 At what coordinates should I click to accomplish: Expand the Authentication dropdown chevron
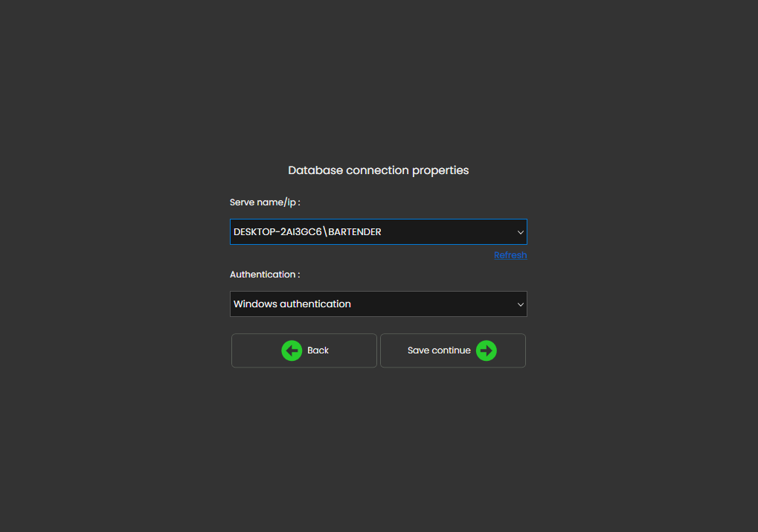click(521, 304)
